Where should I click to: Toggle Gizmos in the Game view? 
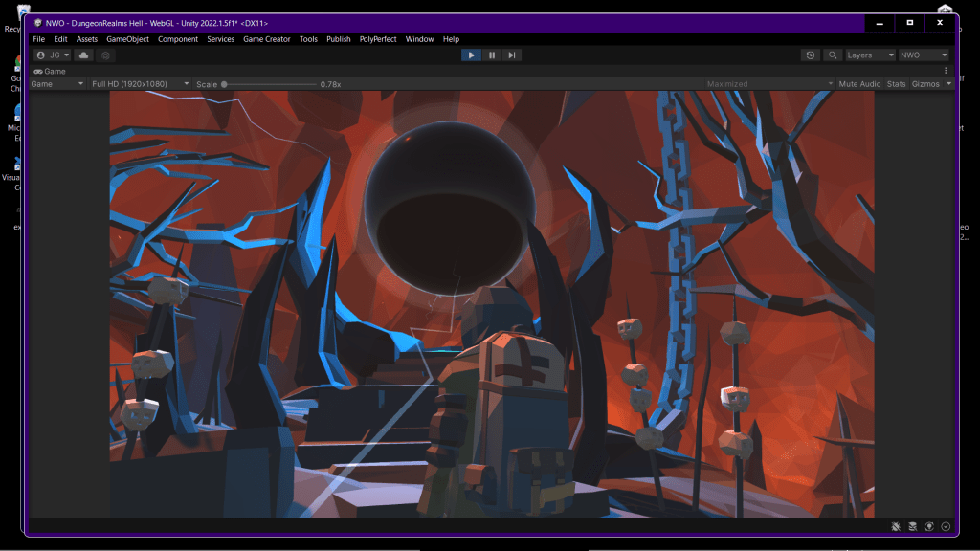click(925, 84)
